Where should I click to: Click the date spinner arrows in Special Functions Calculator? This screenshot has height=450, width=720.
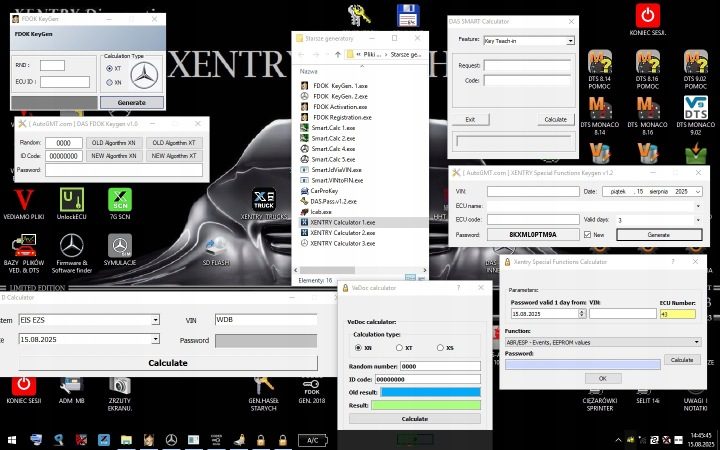(582, 313)
